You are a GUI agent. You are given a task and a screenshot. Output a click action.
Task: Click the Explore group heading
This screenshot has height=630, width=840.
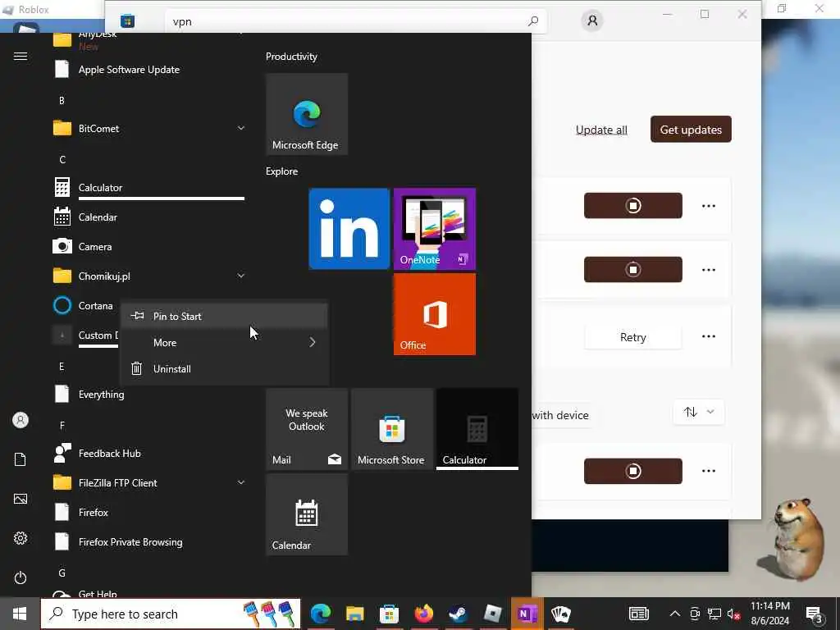[x=282, y=171]
